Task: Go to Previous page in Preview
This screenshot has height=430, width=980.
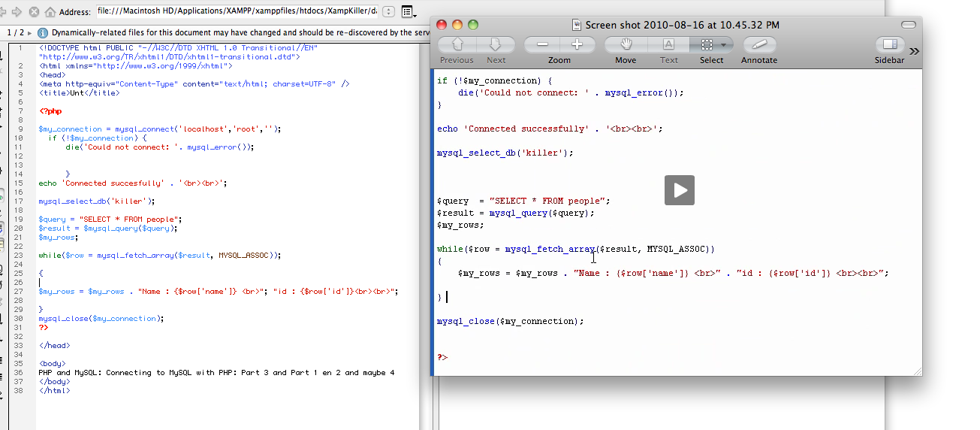Action: pos(457,45)
